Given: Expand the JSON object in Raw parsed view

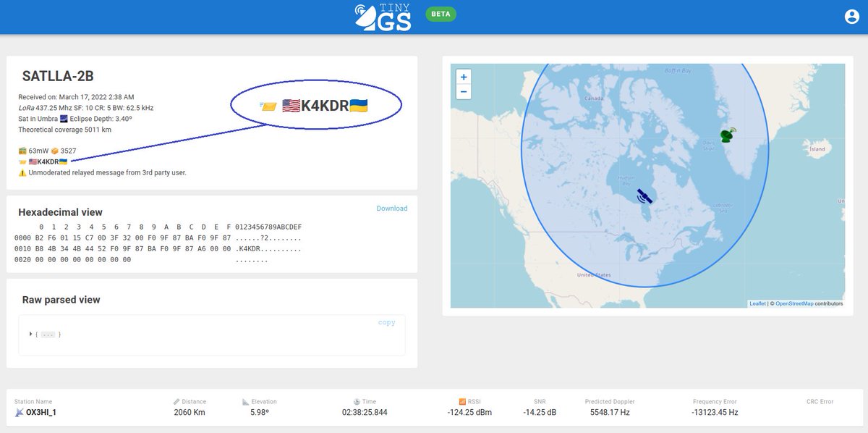Looking at the screenshot, I should pos(30,334).
